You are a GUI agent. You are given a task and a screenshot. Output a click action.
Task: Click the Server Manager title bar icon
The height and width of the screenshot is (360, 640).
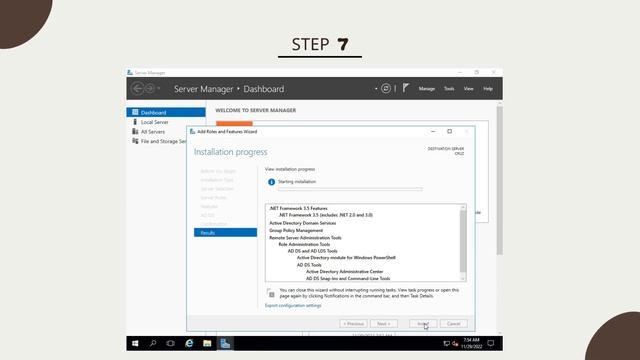pyautogui.click(x=130, y=73)
